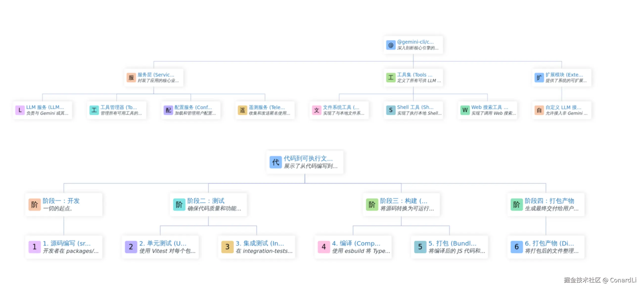Select the 阶段二：测试 node

pos(208,204)
